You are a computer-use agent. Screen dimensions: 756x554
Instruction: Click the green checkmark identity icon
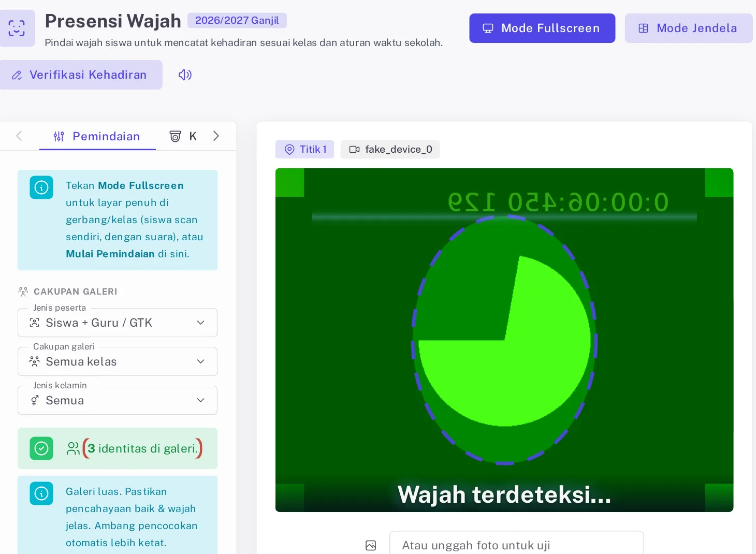click(x=41, y=448)
